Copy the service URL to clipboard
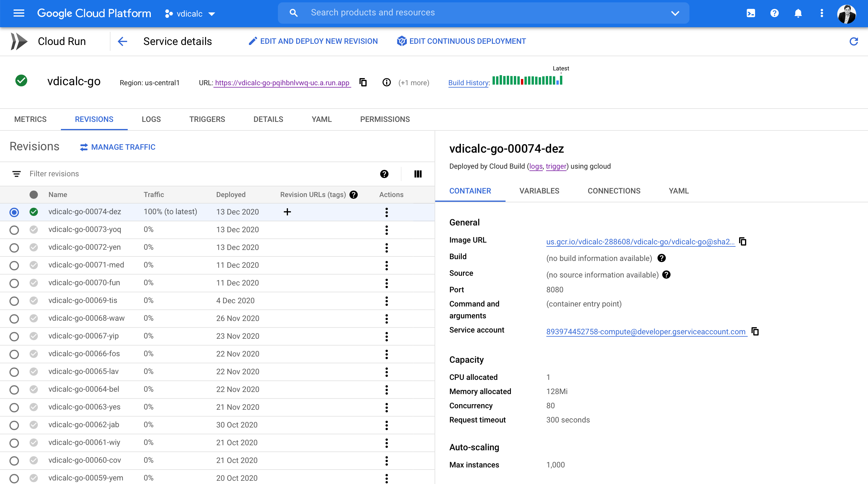 point(363,82)
